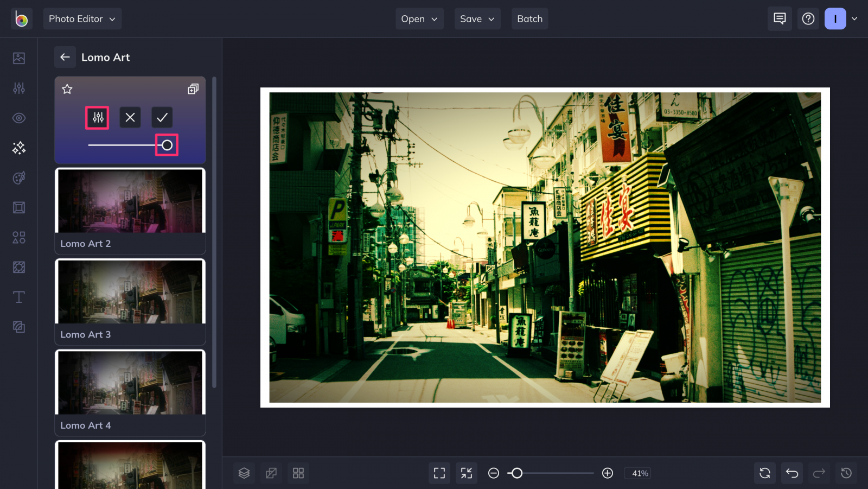Open the Photo Editor switcher dropdown

point(82,18)
